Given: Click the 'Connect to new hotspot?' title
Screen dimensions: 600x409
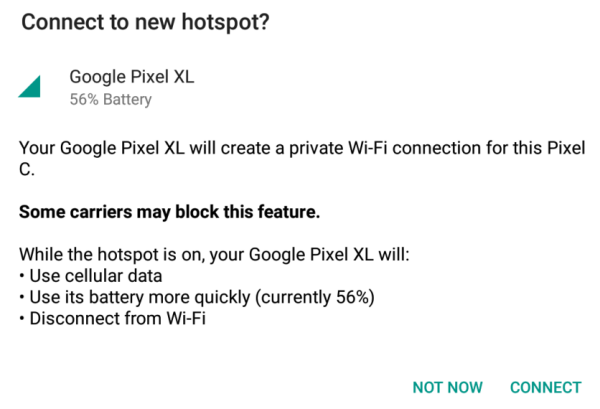Looking at the screenshot, I should 145,22.
